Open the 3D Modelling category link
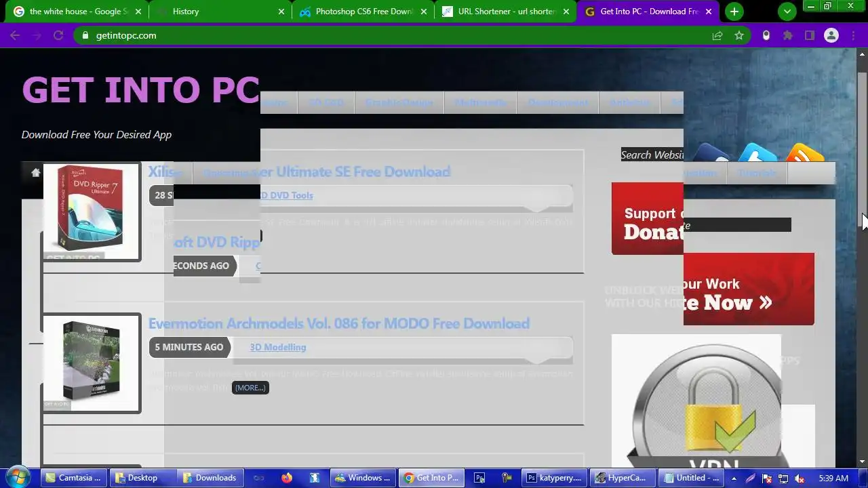Screen dimensions: 868x488 point(278,347)
